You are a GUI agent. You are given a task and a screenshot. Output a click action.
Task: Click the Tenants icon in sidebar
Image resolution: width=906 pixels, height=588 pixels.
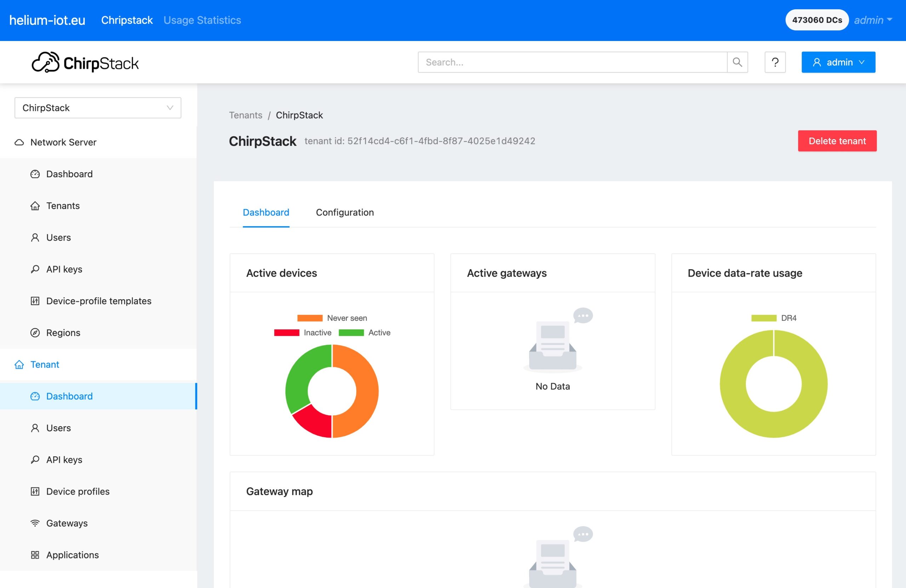click(35, 205)
